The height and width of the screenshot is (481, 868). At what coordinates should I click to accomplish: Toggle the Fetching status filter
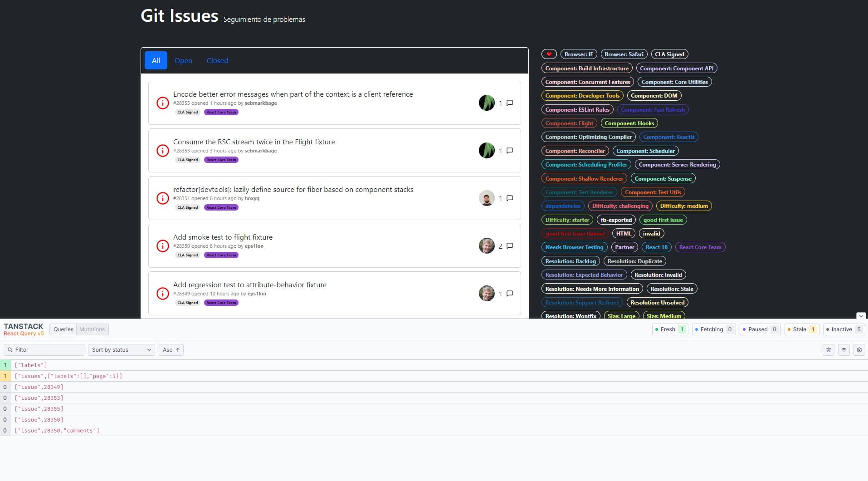pos(714,329)
